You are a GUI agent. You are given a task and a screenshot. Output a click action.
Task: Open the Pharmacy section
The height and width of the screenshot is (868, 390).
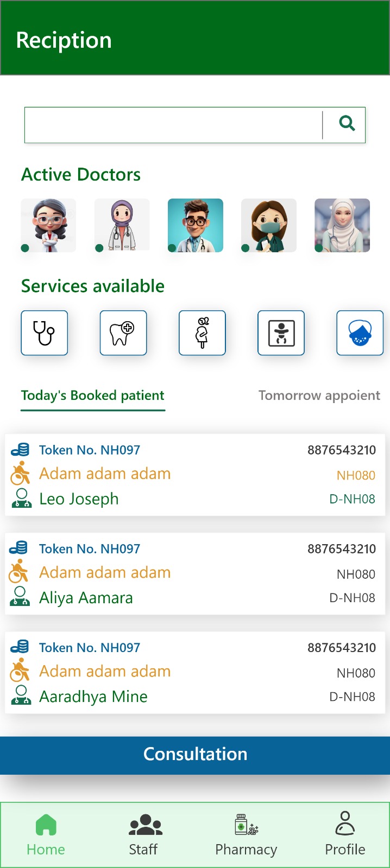[246, 835]
